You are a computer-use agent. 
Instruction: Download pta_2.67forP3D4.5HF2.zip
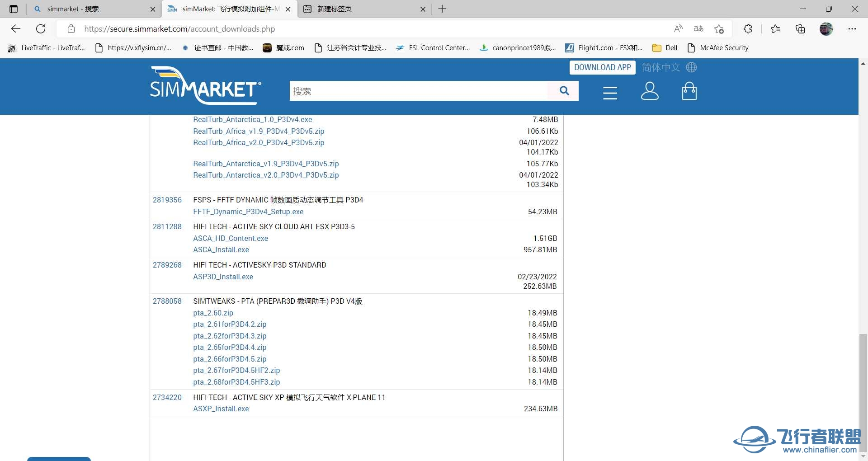coord(236,370)
